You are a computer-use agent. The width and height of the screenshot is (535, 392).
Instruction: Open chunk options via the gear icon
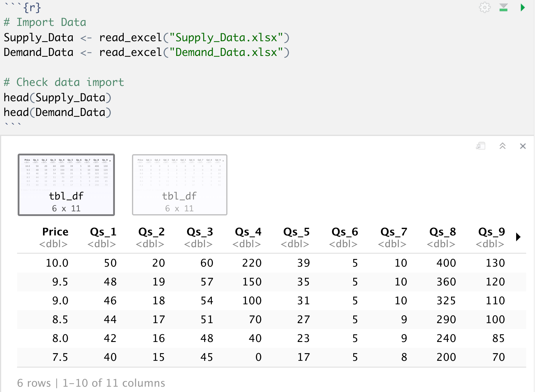point(485,7)
